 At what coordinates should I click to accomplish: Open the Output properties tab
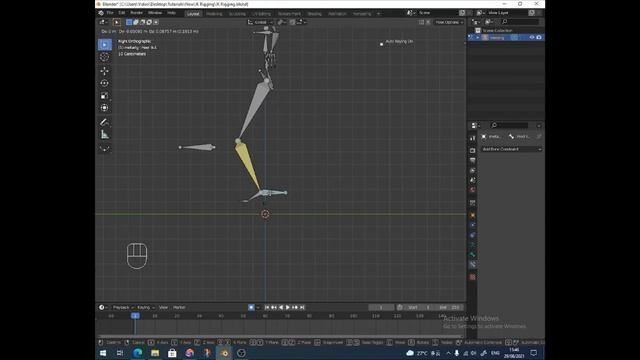click(472, 160)
